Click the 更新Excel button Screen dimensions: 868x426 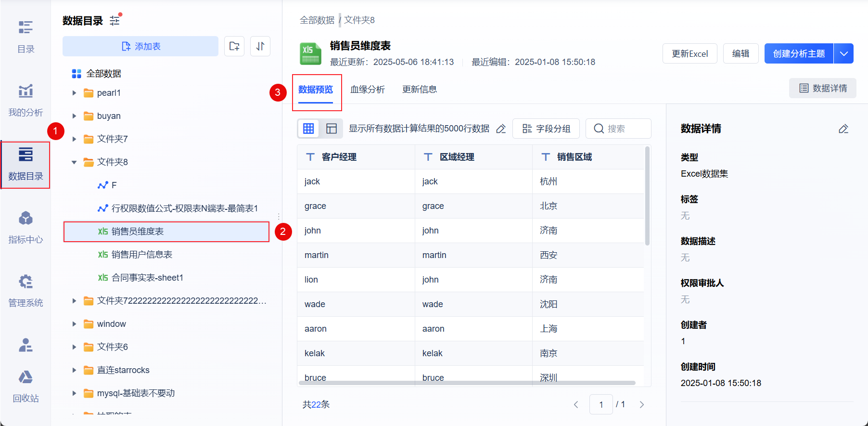coord(690,53)
